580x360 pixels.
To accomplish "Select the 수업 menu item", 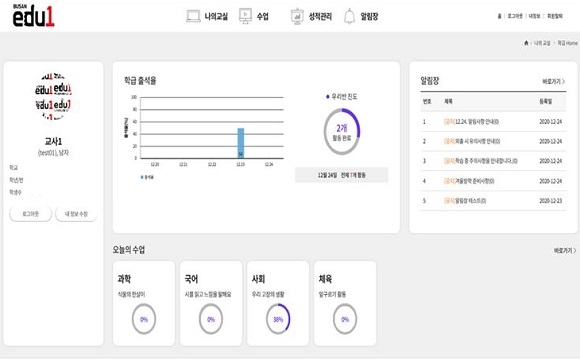I will tap(263, 16).
